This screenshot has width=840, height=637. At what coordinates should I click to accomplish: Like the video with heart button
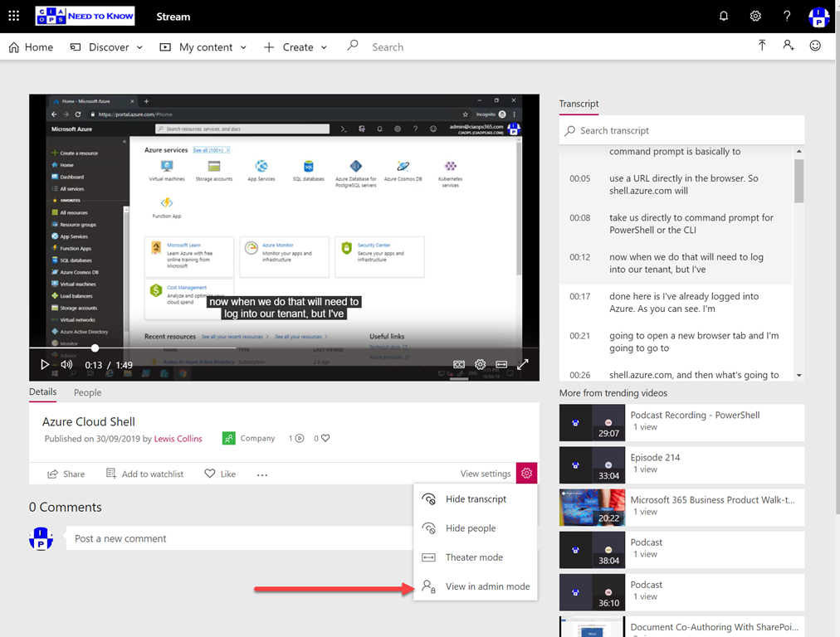tap(220, 474)
